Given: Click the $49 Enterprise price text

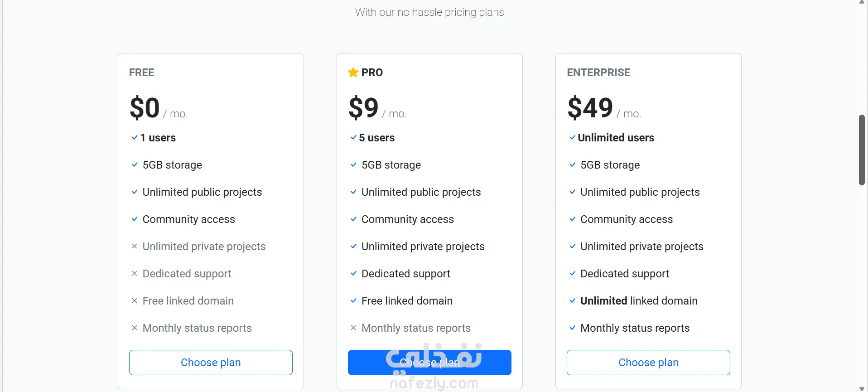Looking at the screenshot, I should point(590,108).
